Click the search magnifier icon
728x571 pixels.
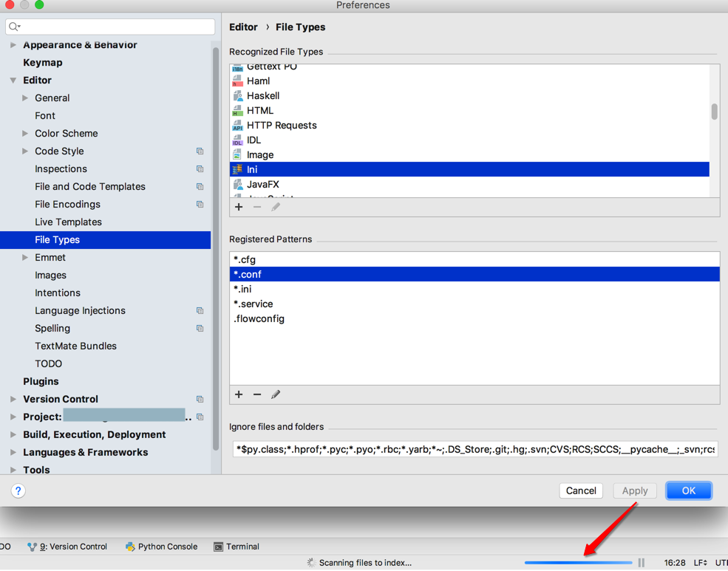point(14,27)
